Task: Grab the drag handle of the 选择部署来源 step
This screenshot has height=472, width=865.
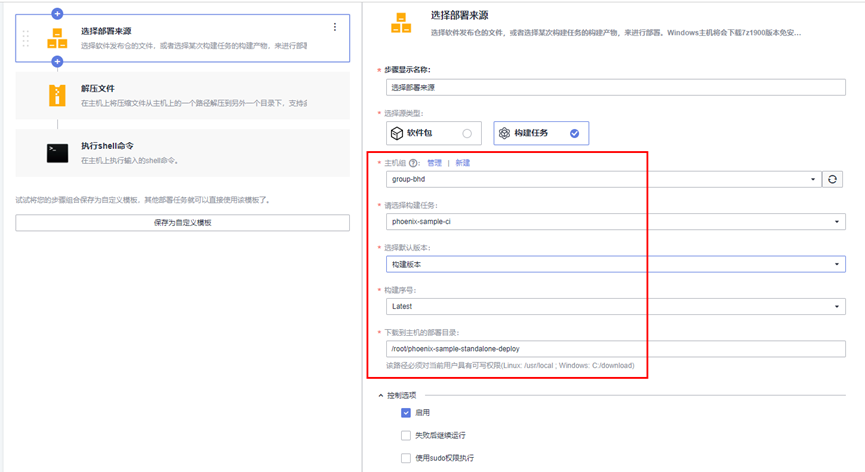Action: (x=25, y=39)
